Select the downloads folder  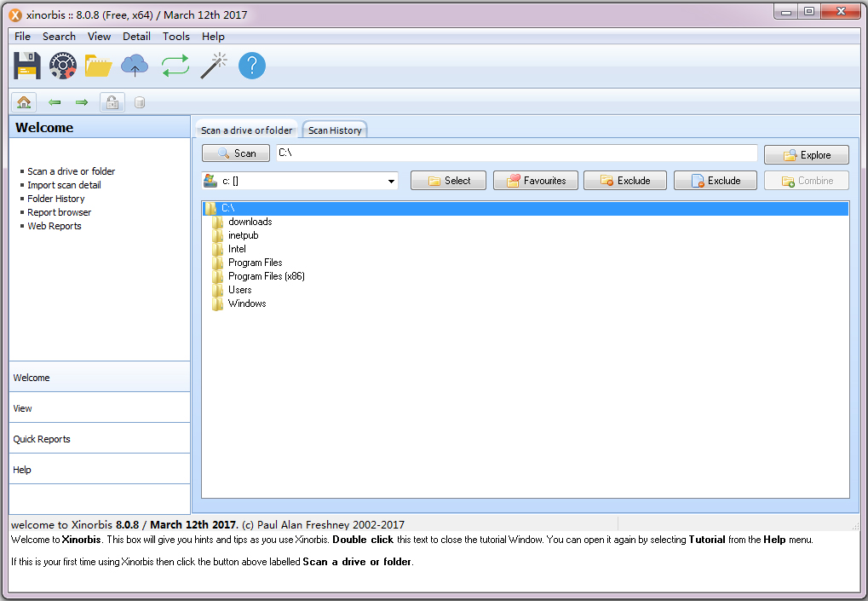pyautogui.click(x=250, y=222)
